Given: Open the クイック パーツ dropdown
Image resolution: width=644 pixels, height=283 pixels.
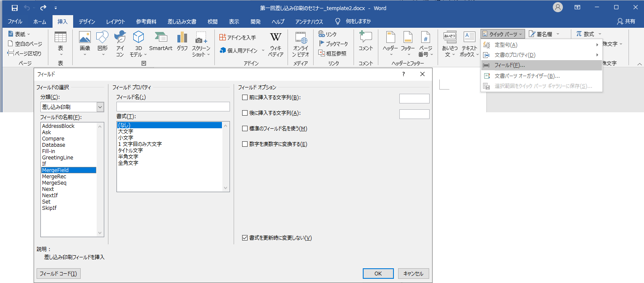Looking at the screenshot, I should pyautogui.click(x=502, y=34).
